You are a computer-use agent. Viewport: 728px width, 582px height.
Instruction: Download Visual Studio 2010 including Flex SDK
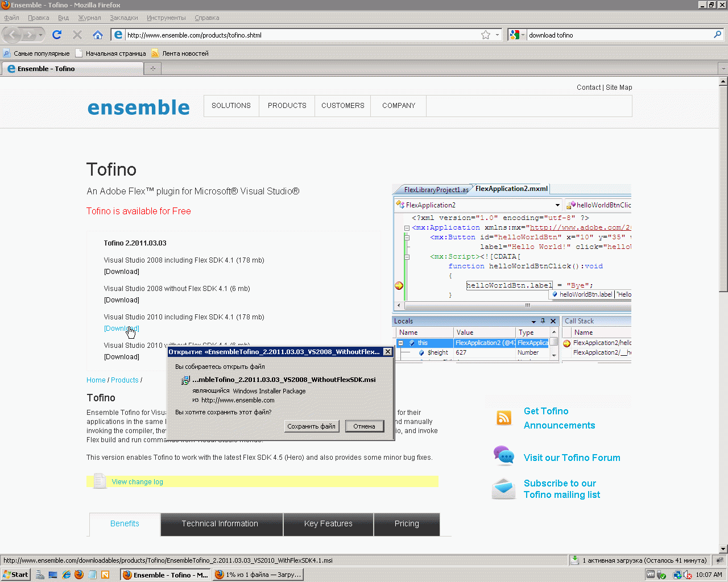(122, 329)
